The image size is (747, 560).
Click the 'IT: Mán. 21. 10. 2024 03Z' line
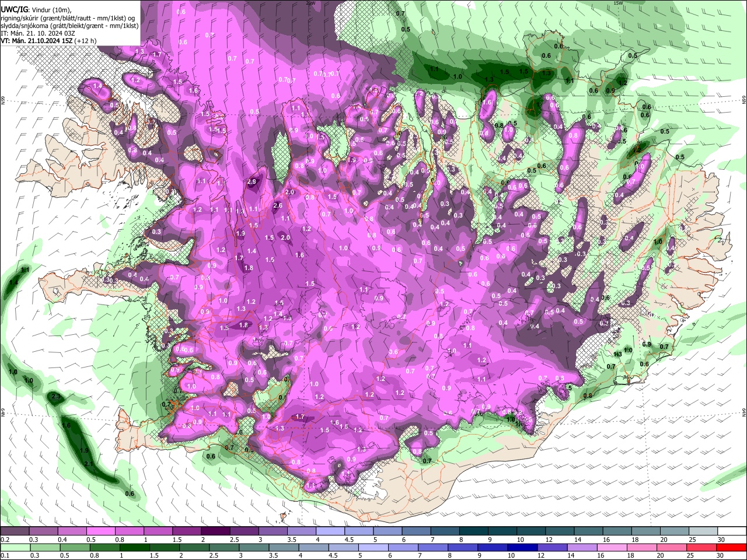(x=37, y=33)
